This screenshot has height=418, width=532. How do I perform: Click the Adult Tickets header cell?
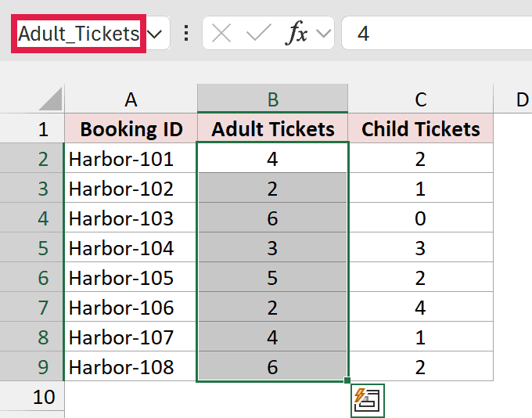click(273, 128)
